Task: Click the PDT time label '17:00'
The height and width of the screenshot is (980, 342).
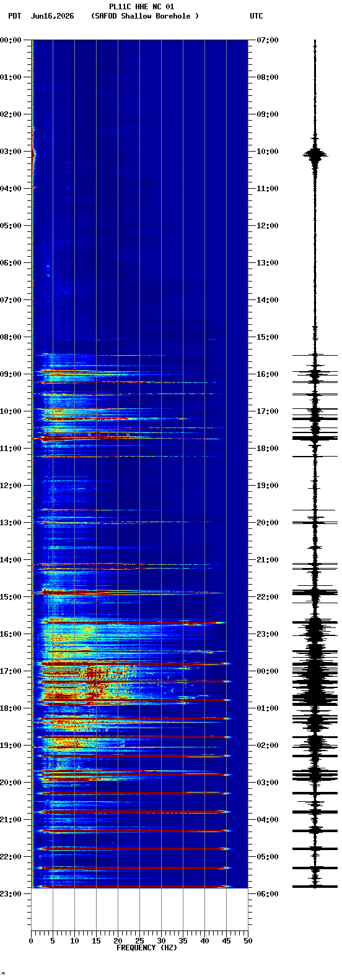Action: pos(11,671)
